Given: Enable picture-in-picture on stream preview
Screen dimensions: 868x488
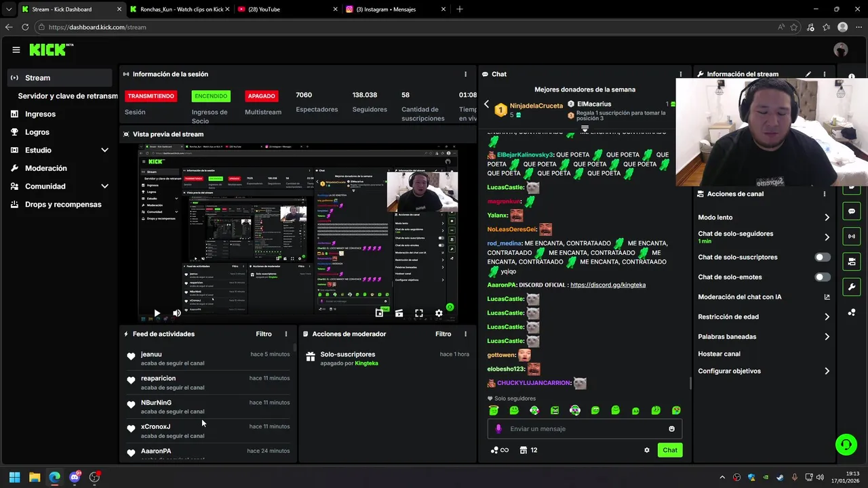Looking at the screenshot, I should [379, 313].
